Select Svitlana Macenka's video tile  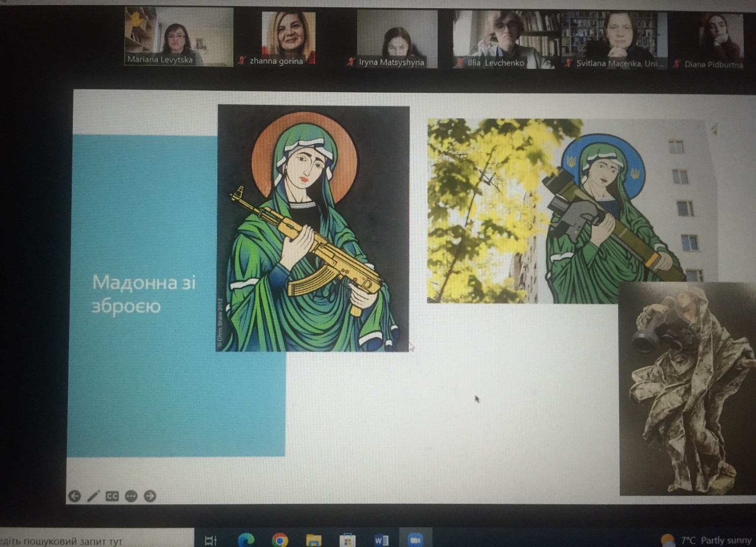[x=614, y=40]
